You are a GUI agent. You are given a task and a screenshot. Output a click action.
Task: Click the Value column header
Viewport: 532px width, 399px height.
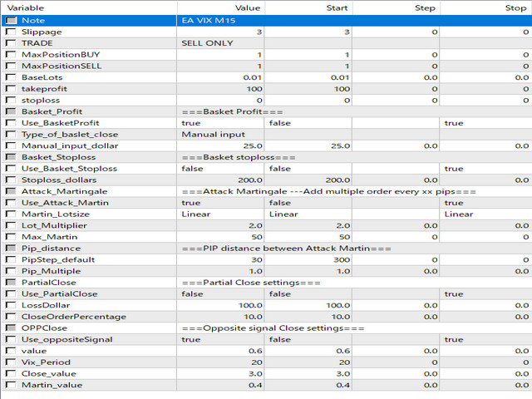coord(220,7)
